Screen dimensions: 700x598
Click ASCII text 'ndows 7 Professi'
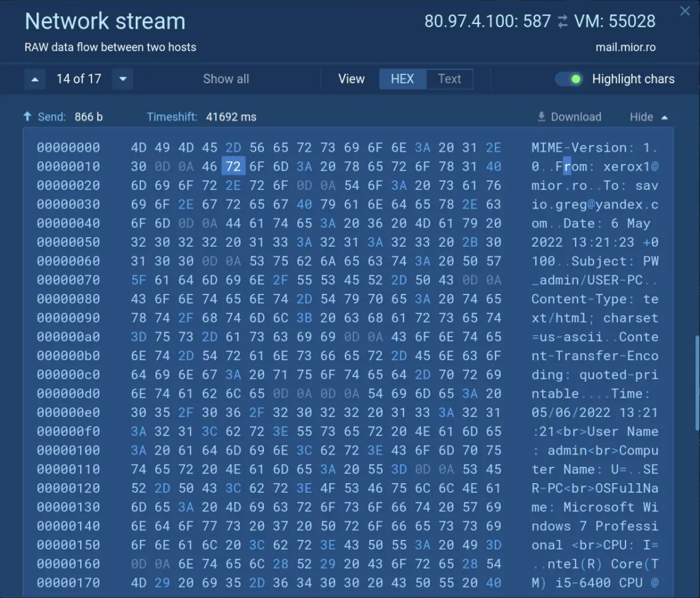click(595, 526)
